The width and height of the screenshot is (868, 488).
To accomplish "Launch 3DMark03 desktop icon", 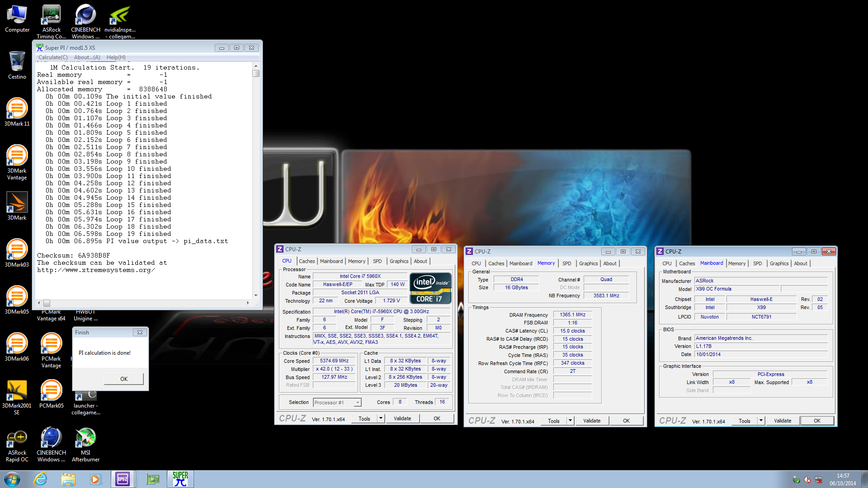I will (17, 253).
